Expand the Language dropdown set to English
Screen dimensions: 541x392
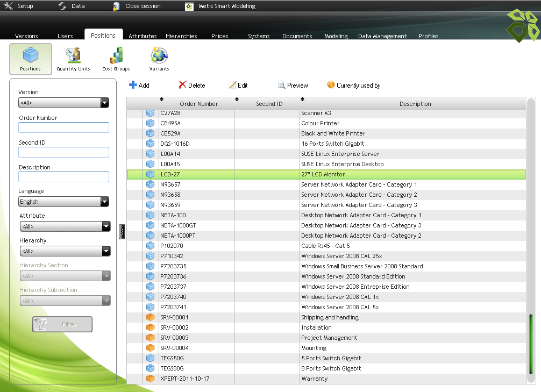104,202
